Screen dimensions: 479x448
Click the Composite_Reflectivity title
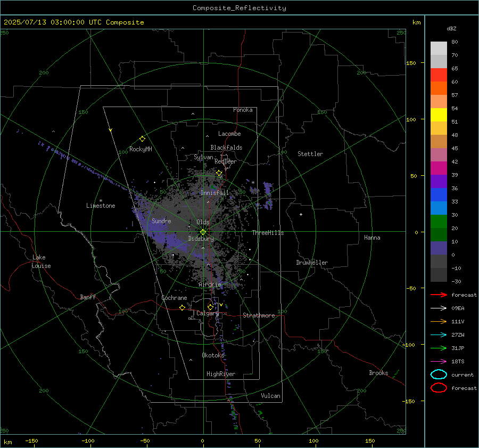[240, 8]
